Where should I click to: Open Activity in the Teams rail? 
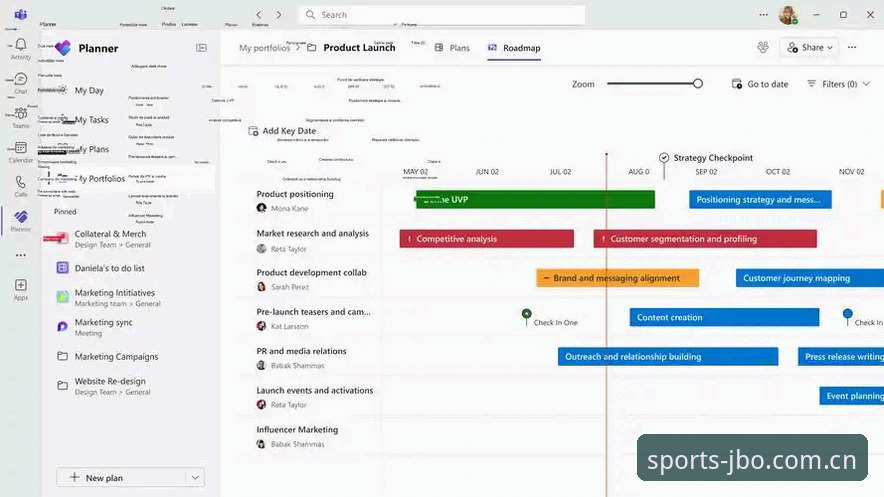click(x=21, y=48)
